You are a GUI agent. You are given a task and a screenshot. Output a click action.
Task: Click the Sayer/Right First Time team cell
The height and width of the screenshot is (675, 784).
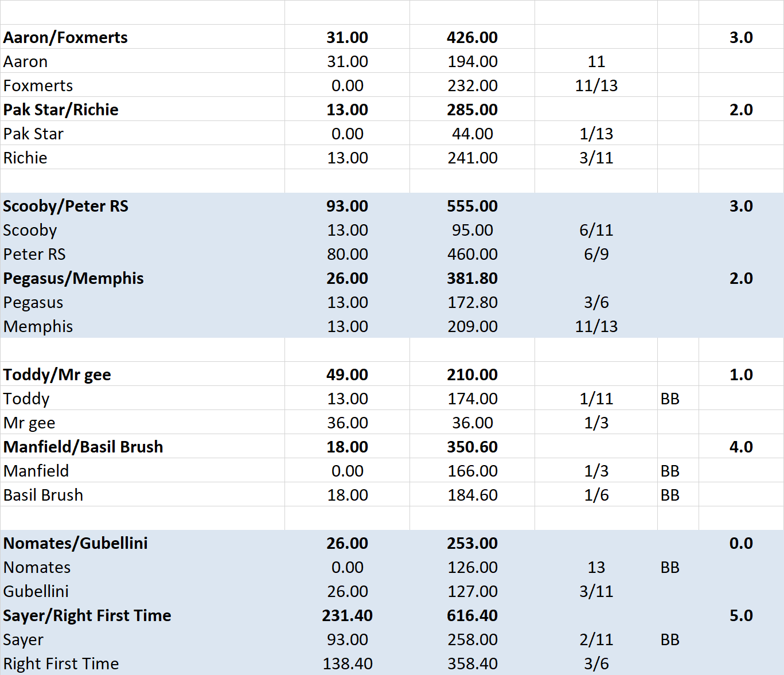[87, 615]
